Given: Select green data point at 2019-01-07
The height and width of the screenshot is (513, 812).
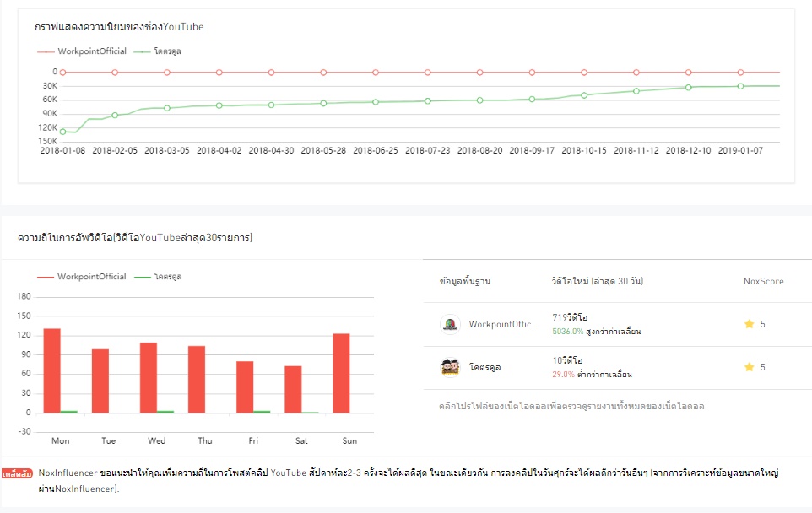Looking at the screenshot, I should (x=740, y=86).
